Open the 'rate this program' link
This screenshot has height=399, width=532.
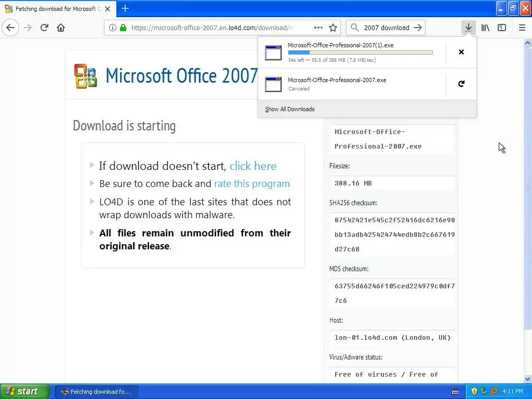252,183
